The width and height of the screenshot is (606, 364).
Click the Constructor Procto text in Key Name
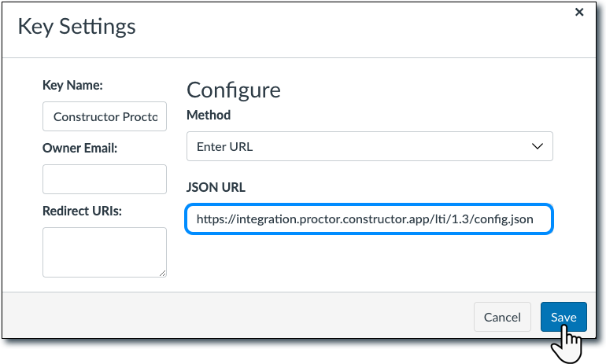(x=109, y=116)
